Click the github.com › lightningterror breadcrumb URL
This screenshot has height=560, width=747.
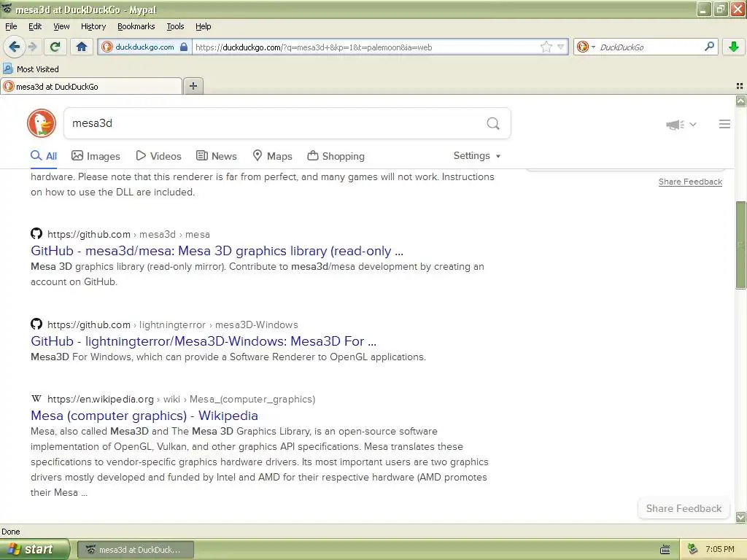[x=172, y=324]
